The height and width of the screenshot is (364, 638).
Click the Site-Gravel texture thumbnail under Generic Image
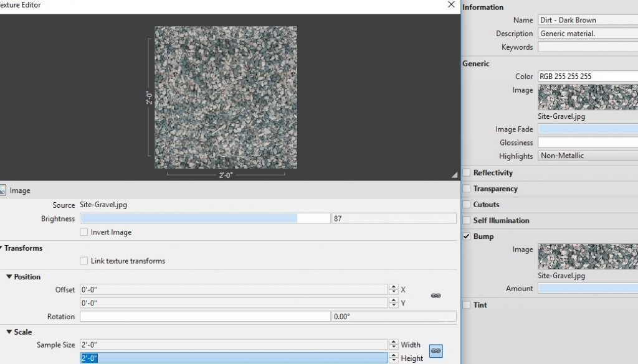(587, 98)
